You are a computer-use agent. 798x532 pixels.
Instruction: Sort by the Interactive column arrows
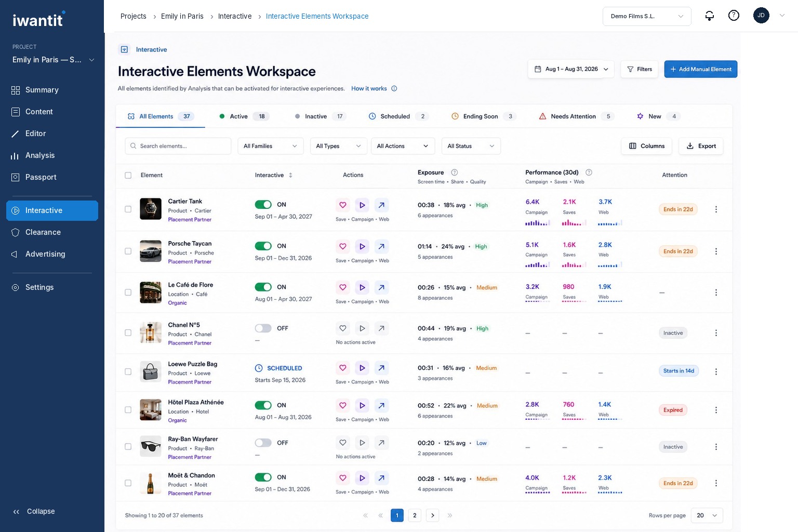point(290,175)
